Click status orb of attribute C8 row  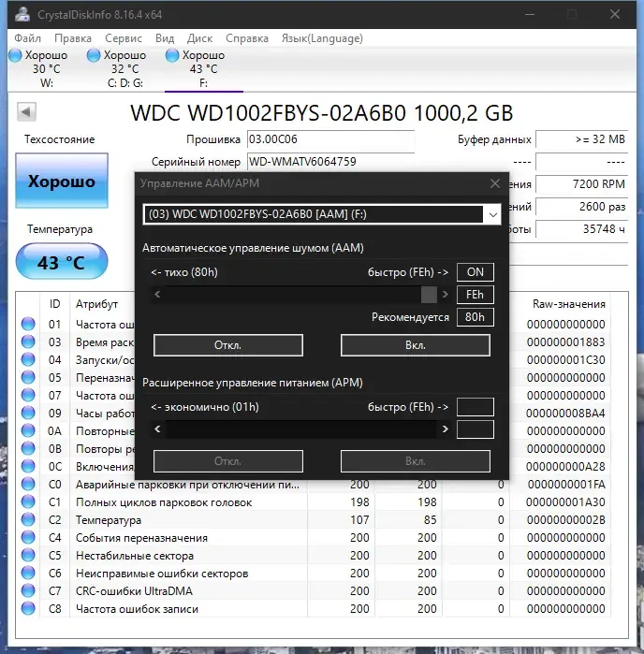point(28,609)
